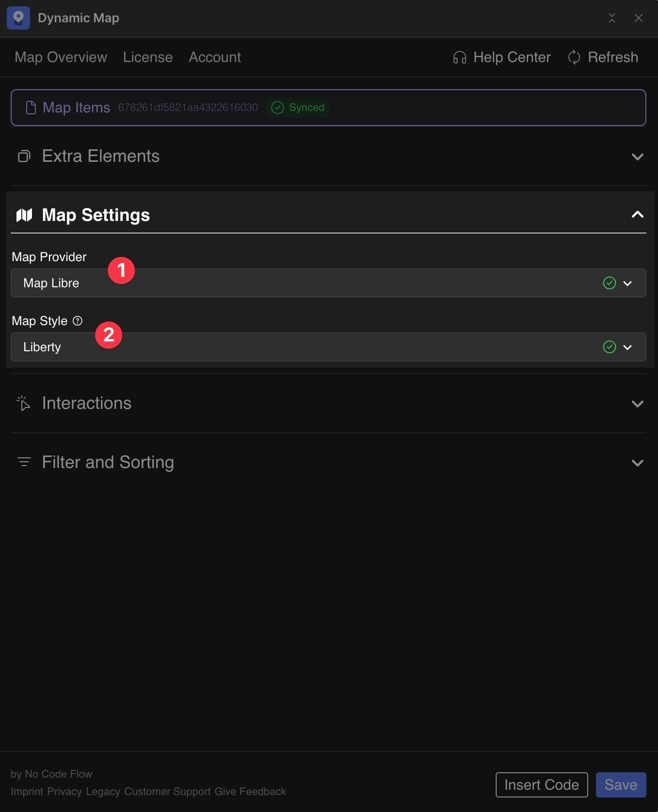Click the Map Items collection label
This screenshot has width=658, height=812.
pyautogui.click(x=77, y=108)
